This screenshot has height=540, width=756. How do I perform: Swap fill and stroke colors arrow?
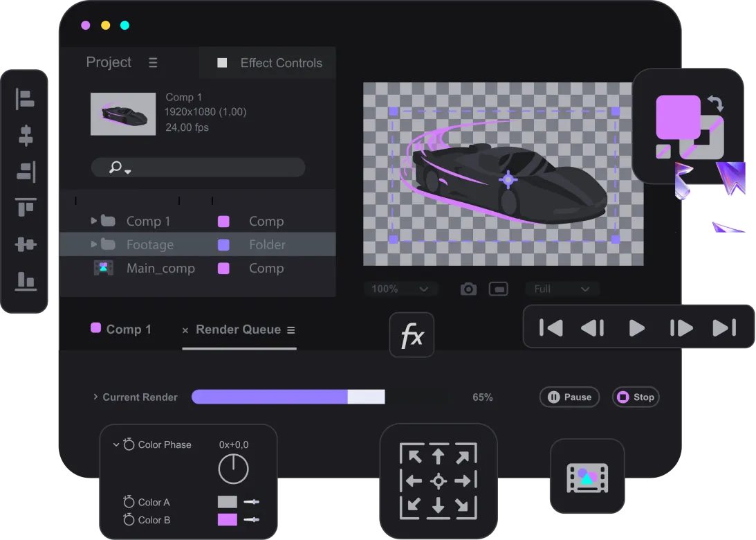point(715,103)
